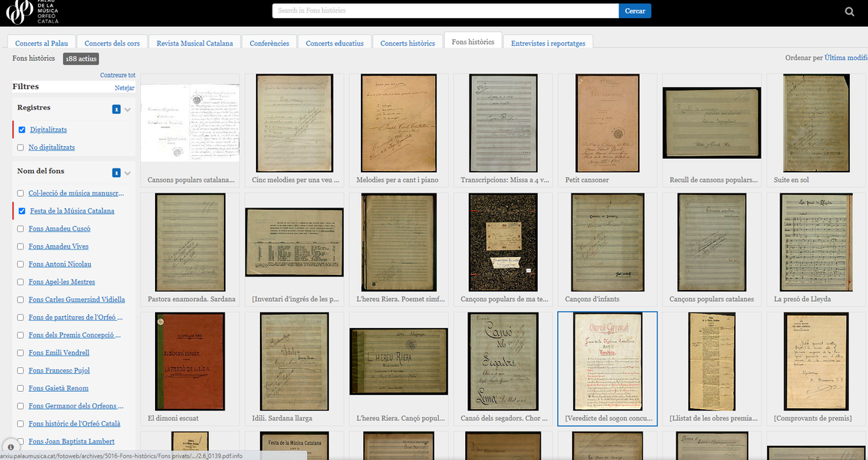868x460 pixels.
Task: Open the Cançons d'infants thumbnail
Action: click(x=608, y=242)
